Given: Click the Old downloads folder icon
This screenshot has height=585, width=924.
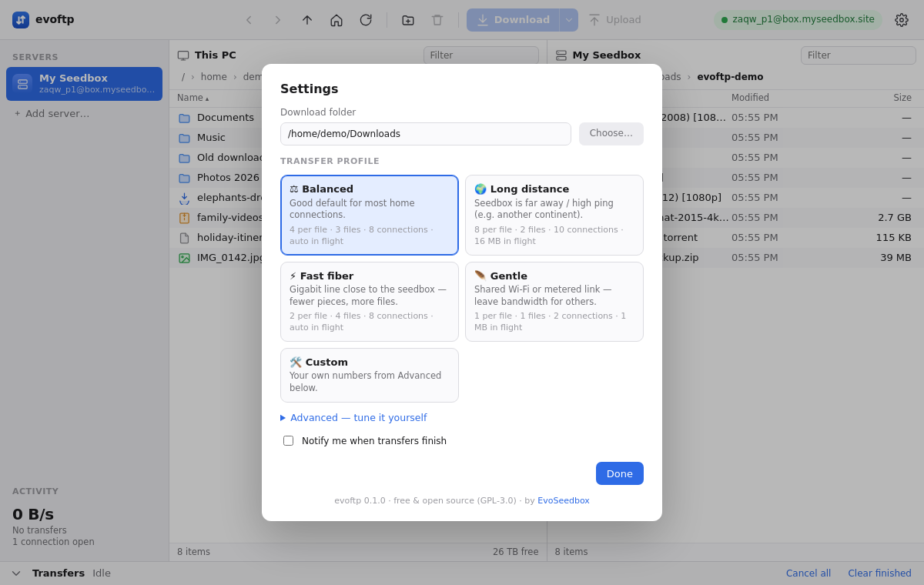Looking at the screenshot, I should pos(185,158).
